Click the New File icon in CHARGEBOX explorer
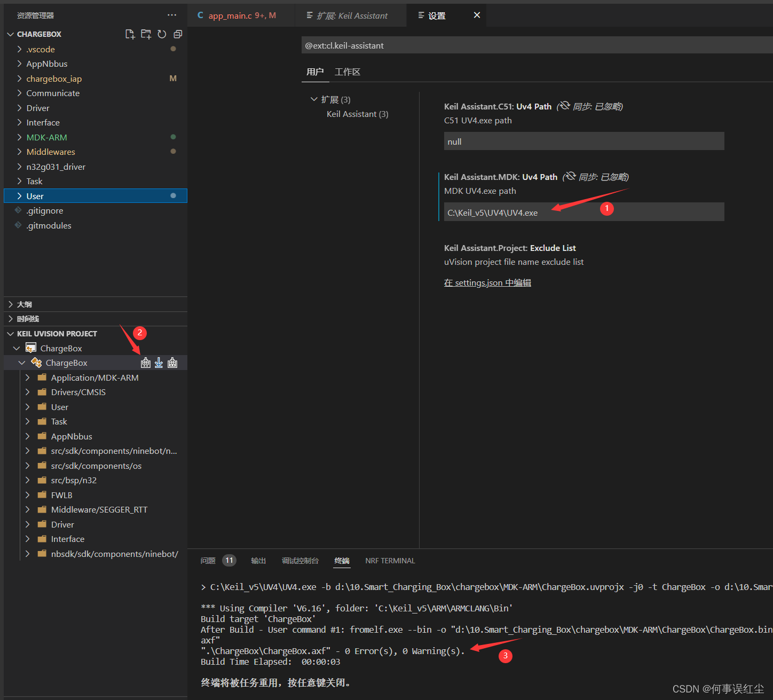Screen dimensions: 773x700 point(130,34)
